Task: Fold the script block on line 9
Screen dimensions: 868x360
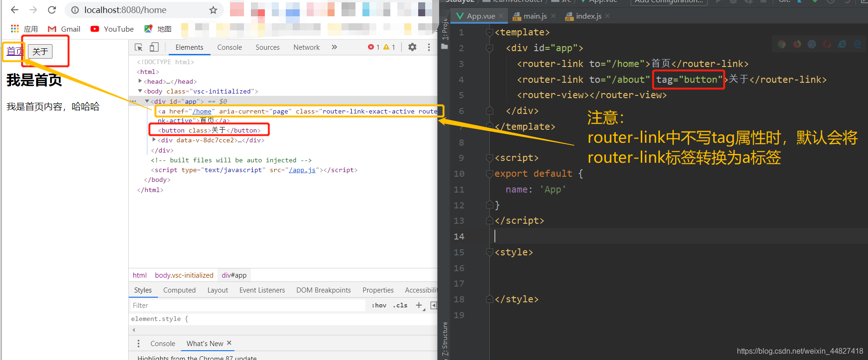Action: click(x=489, y=158)
